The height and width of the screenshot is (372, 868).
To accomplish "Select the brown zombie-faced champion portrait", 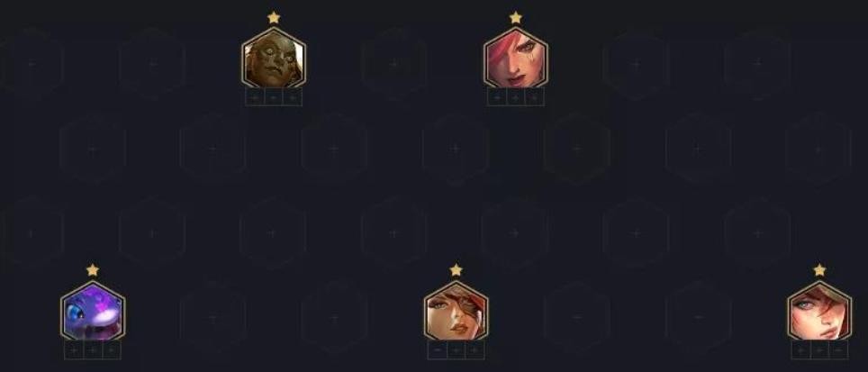I will point(274,58).
